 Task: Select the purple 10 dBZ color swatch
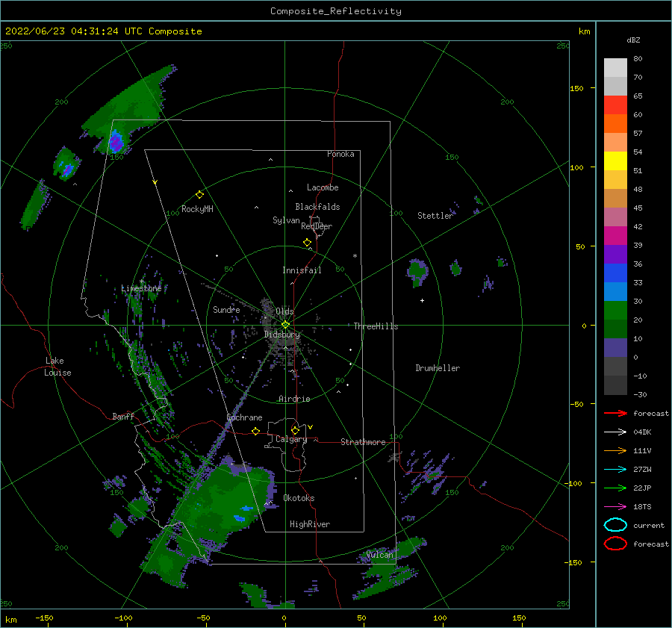coord(615,347)
